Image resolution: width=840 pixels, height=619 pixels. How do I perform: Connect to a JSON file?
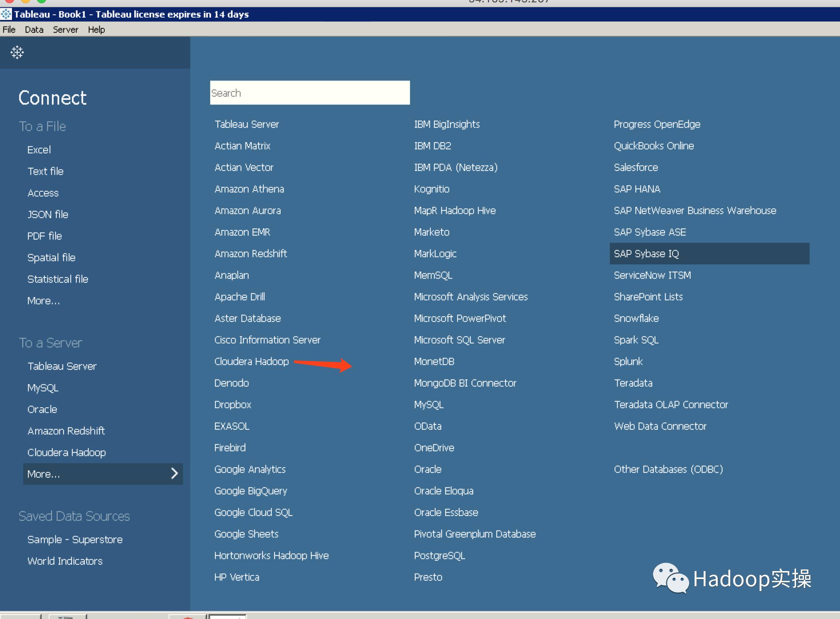pyautogui.click(x=48, y=214)
